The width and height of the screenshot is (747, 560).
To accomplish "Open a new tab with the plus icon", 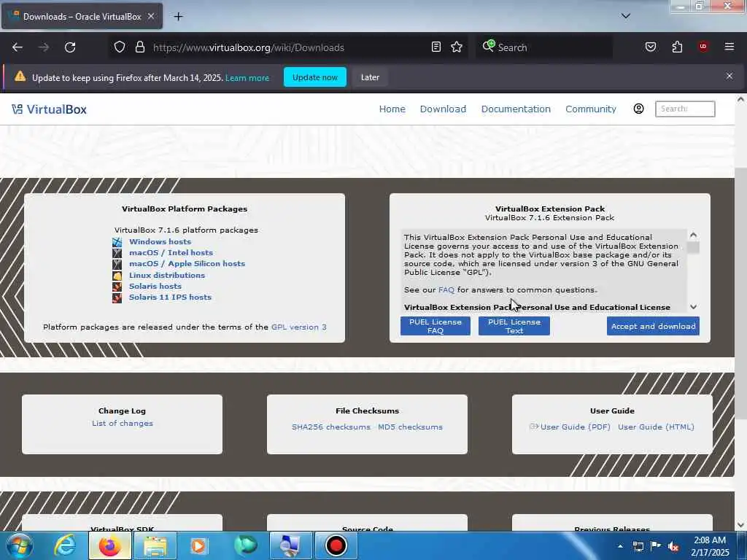I will [178, 17].
